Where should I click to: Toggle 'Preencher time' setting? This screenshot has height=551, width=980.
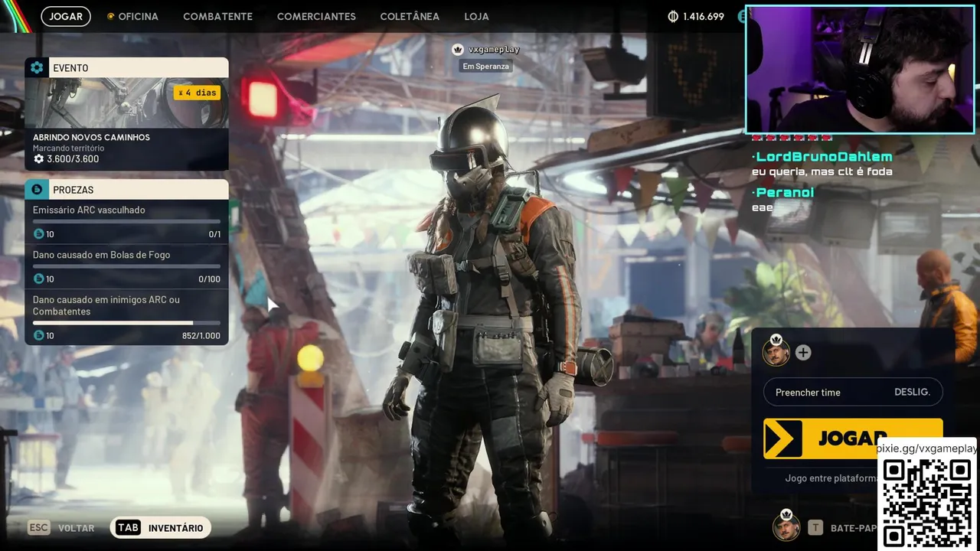[x=853, y=392]
